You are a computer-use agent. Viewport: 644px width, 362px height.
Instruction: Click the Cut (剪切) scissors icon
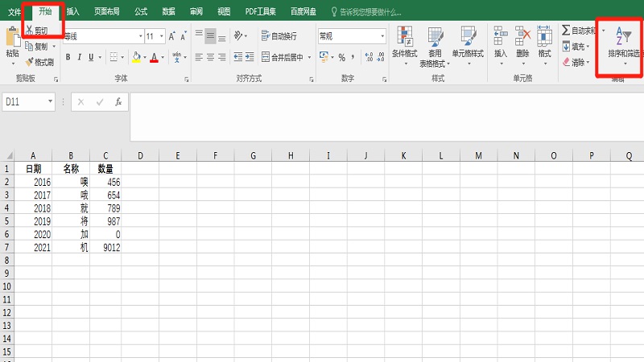(29, 31)
